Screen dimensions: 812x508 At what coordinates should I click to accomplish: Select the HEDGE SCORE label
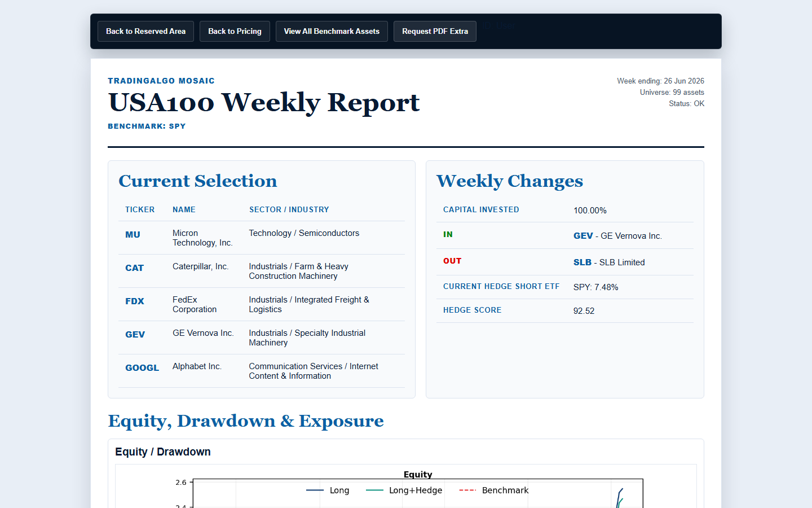[472, 310]
